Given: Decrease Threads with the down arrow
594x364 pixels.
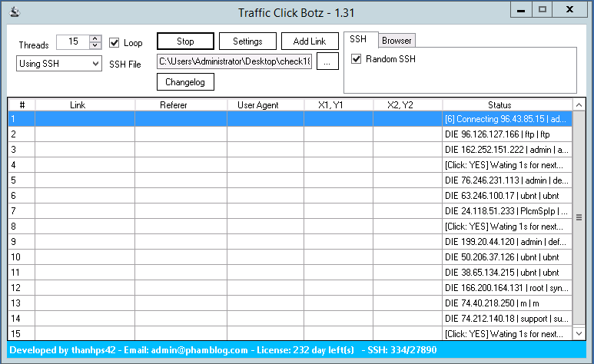Looking at the screenshot, I should click(x=95, y=45).
